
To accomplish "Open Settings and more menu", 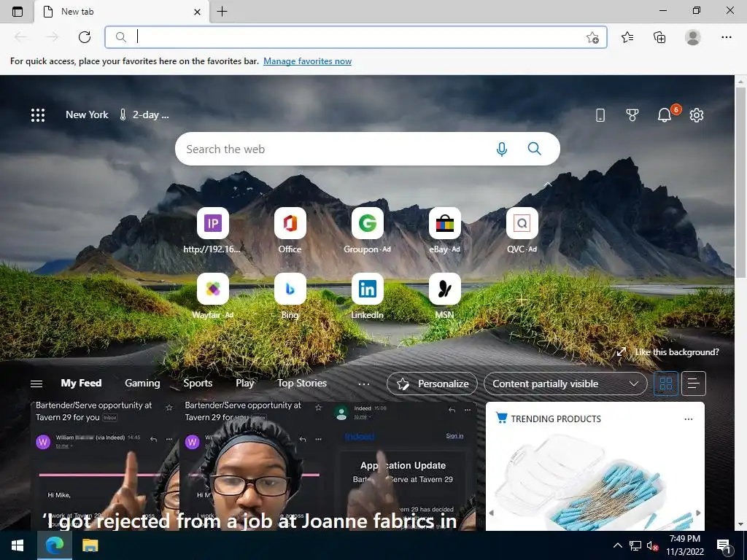I will pyautogui.click(x=726, y=37).
